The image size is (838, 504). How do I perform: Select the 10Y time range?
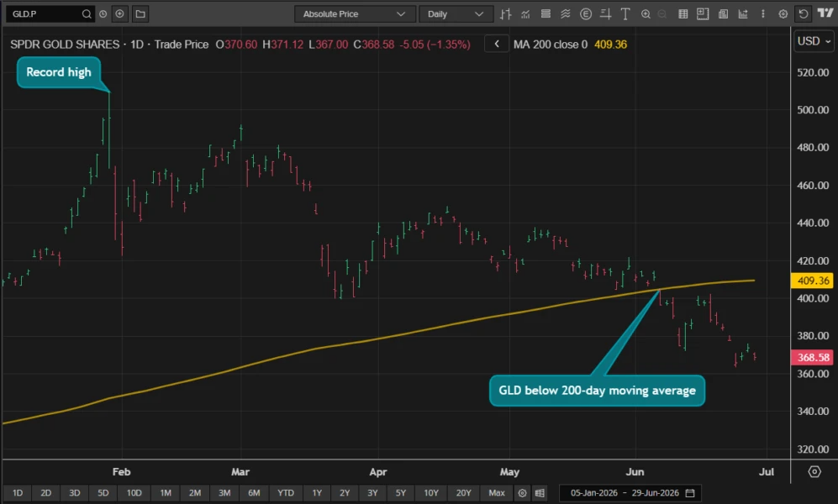(431, 493)
